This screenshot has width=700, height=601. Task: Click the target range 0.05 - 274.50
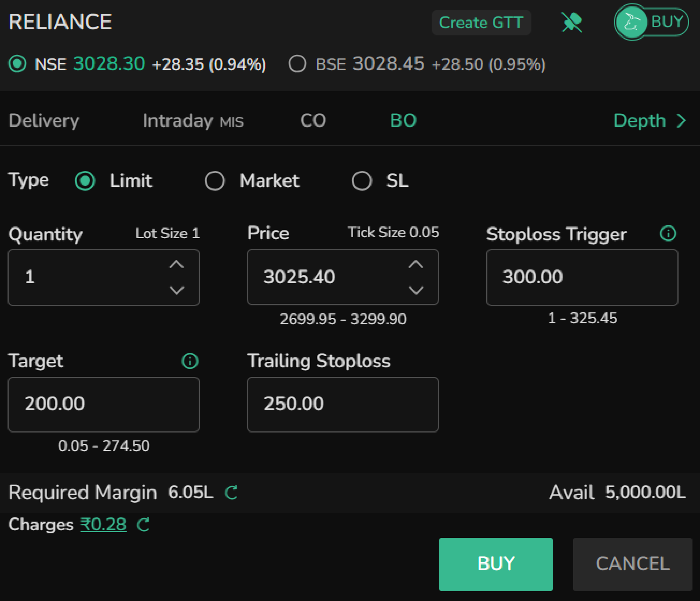[104, 446]
